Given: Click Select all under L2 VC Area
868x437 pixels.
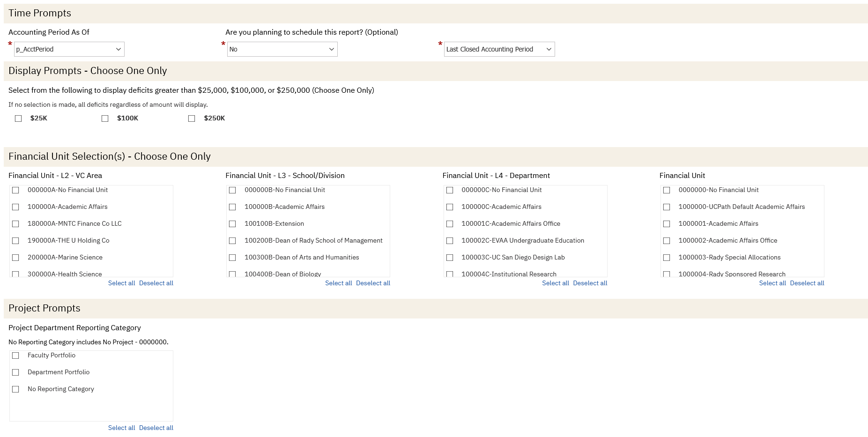Looking at the screenshot, I should (121, 283).
